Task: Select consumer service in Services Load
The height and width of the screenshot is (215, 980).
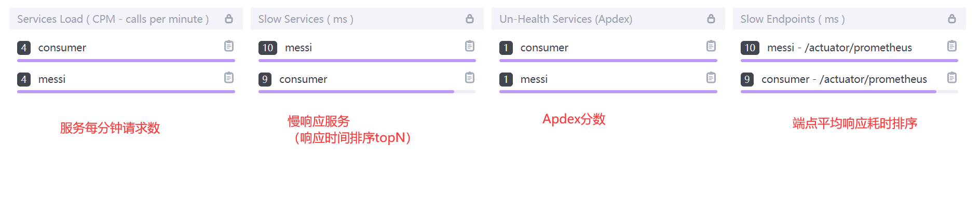Action: (62, 48)
